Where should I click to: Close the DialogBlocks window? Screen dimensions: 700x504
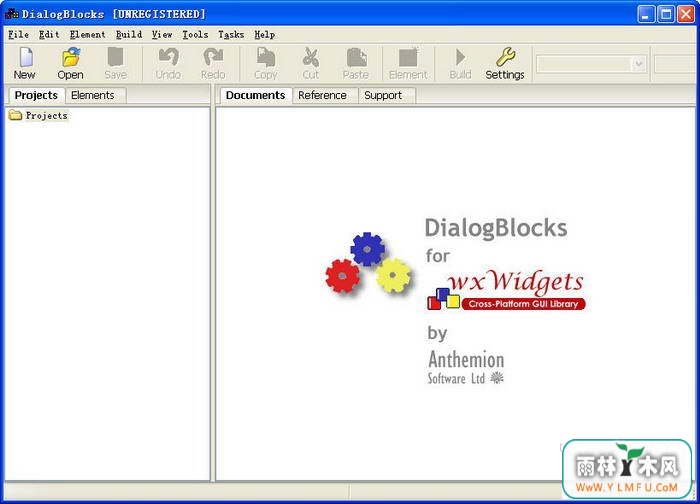[686, 14]
